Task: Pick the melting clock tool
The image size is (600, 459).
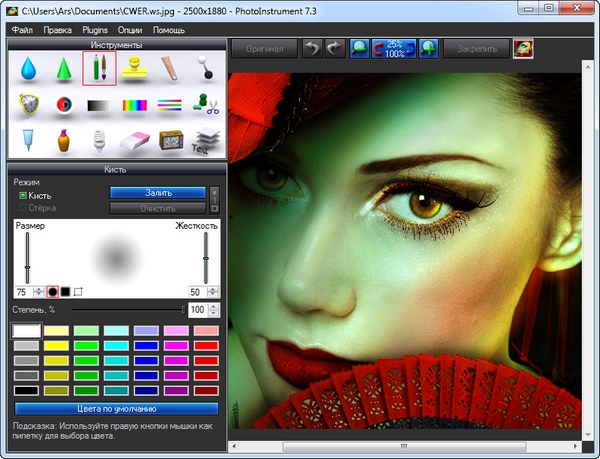Action: click(x=27, y=106)
